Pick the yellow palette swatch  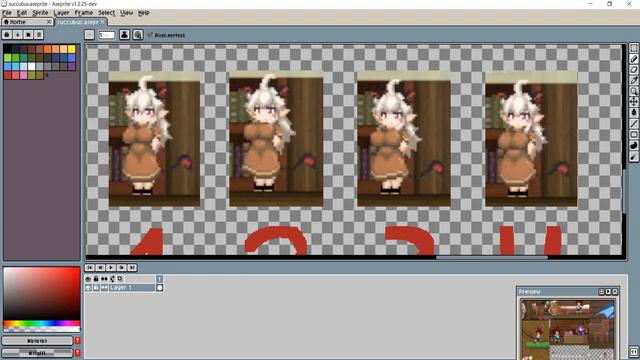tap(72, 49)
